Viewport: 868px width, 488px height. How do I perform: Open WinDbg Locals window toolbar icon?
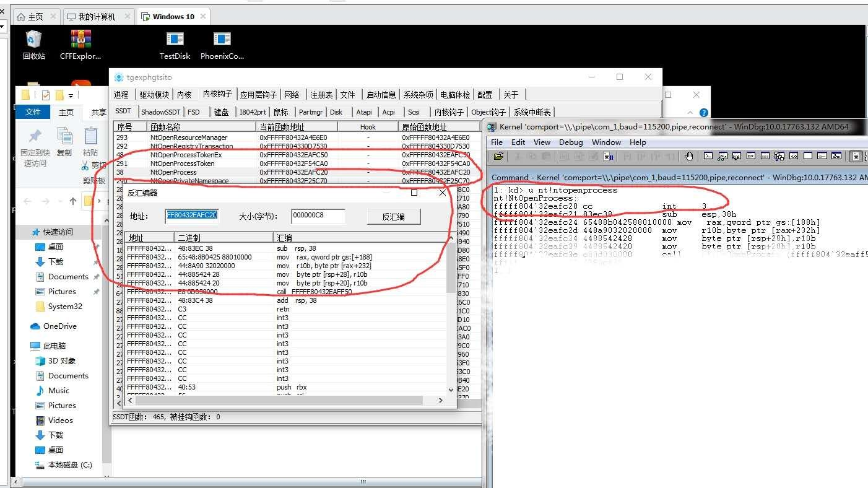[x=736, y=156]
